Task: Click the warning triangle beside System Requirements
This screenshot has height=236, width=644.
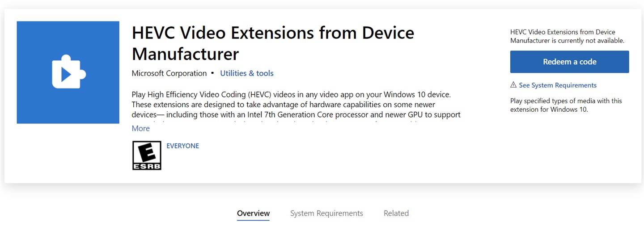Action: (x=513, y=85)
